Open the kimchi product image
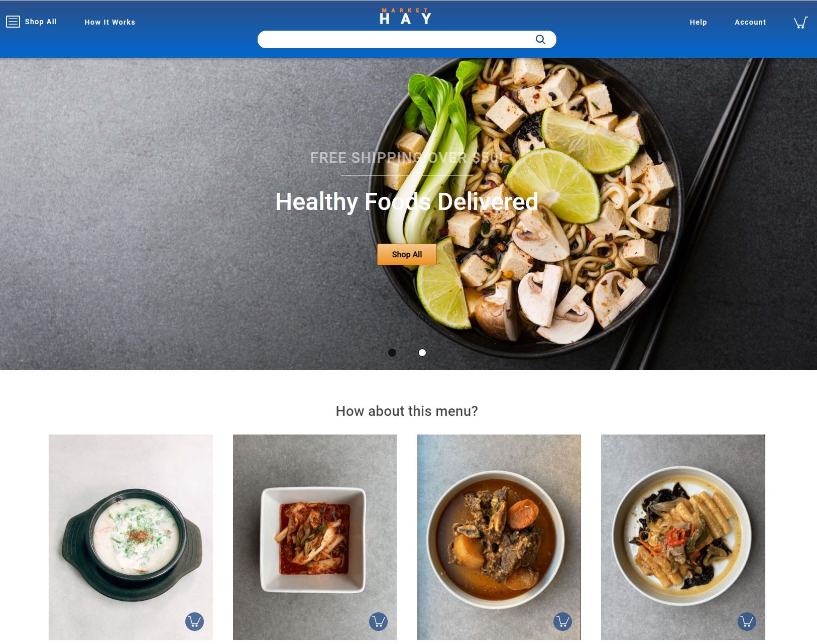 pos(315,537)
